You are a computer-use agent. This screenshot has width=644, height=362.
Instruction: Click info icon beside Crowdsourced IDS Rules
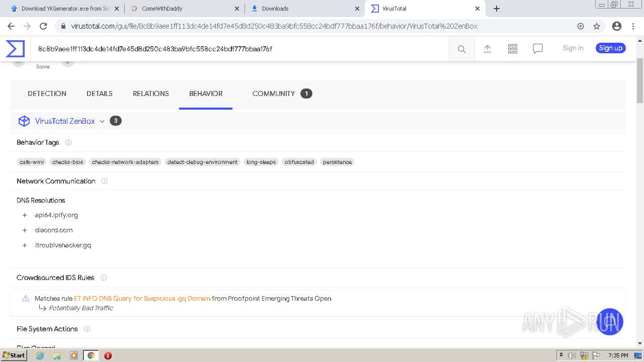pos(104,278)
